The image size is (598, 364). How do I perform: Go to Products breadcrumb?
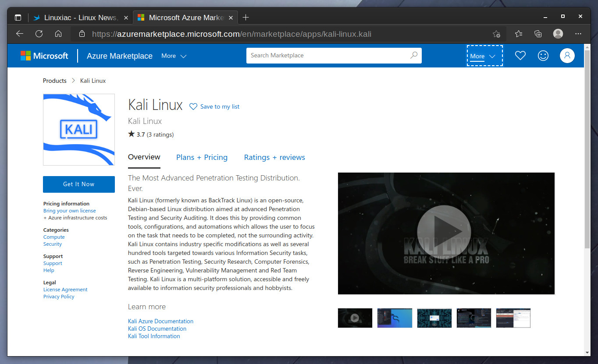click(x=55, y=81)
